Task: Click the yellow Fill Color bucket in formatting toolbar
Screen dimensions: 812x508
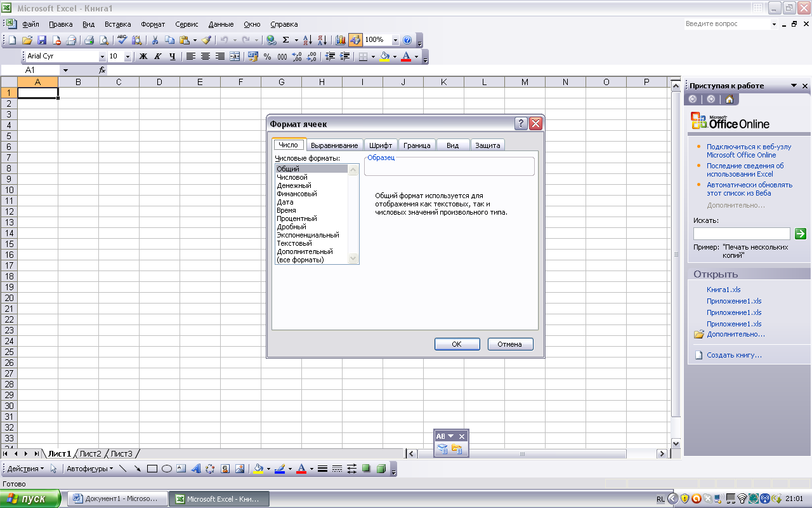Action: 384,57
